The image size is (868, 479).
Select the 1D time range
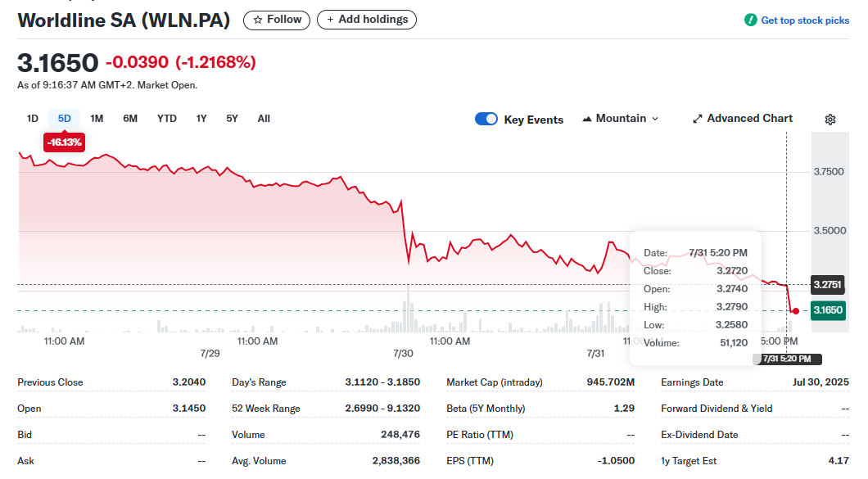33,119
